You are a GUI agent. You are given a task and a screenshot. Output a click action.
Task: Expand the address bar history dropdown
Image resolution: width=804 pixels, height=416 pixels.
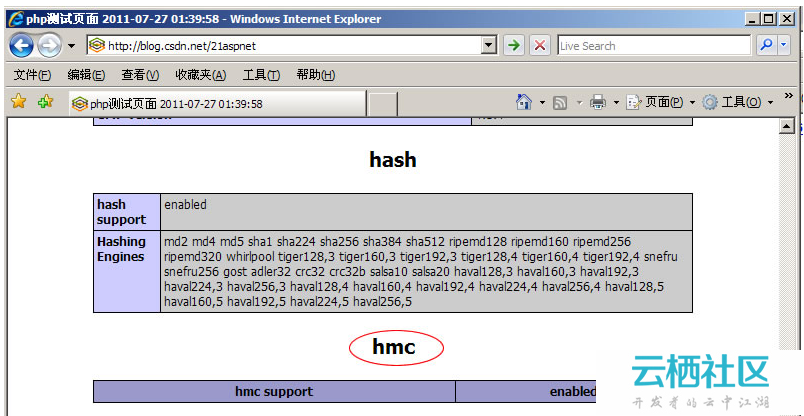(x=490, y=46)
